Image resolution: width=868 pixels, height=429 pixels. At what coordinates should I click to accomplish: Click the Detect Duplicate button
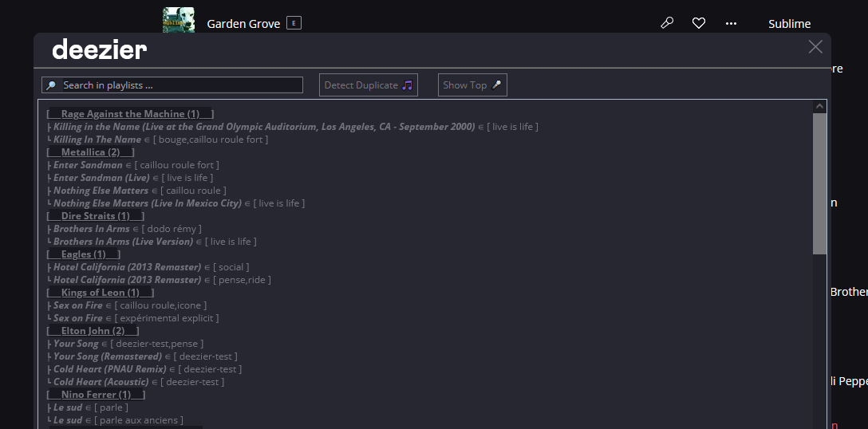point(368,85)
